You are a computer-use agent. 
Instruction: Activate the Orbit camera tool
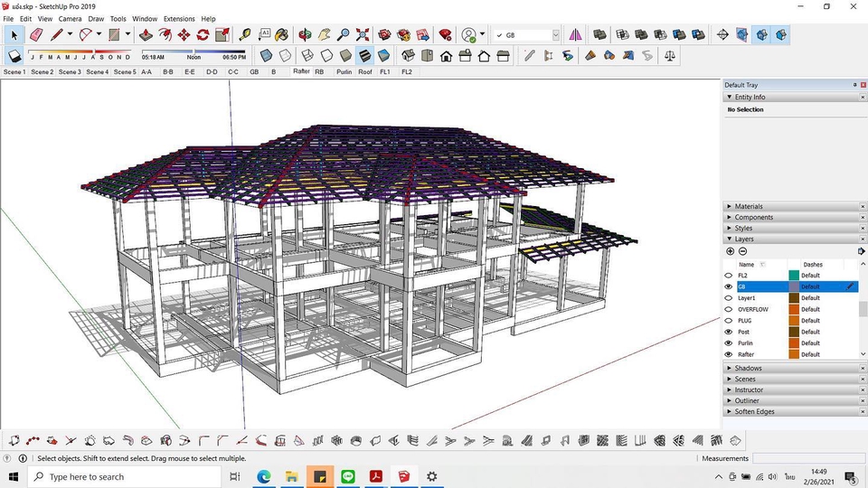305,35
